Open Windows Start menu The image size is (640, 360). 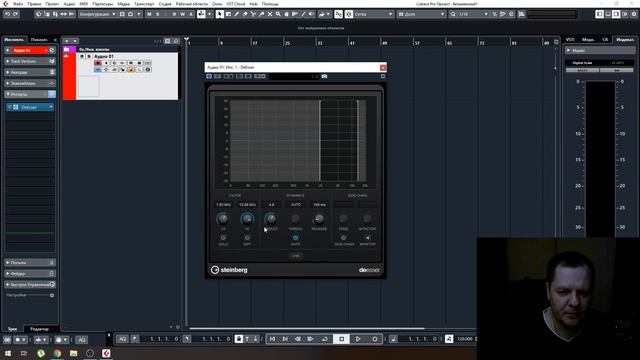[8, 353]
